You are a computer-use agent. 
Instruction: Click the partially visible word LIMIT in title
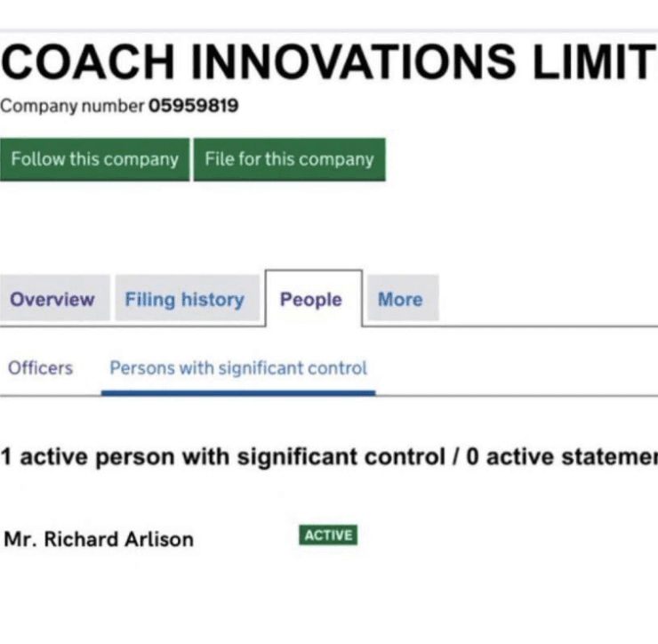point(593,63)
